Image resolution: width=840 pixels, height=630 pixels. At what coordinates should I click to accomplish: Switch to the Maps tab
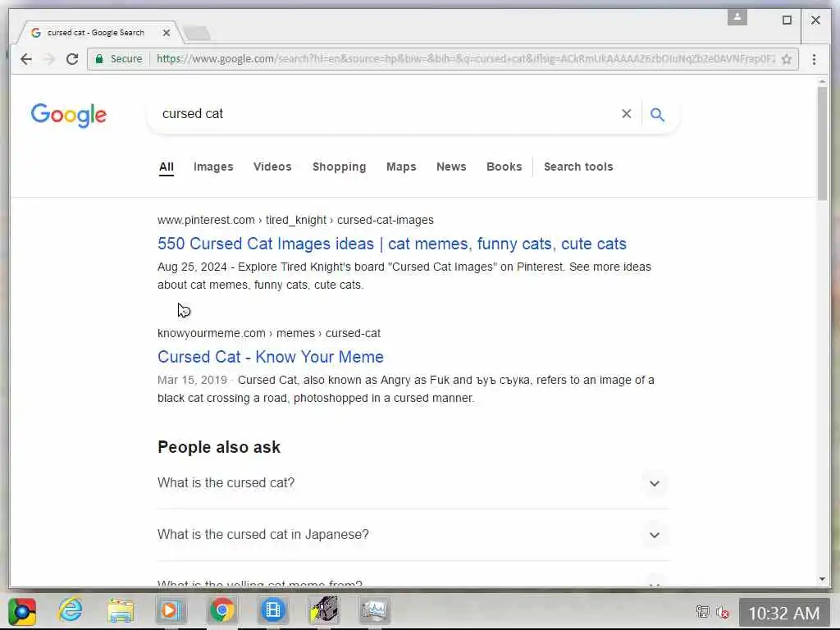pos(401,167)
